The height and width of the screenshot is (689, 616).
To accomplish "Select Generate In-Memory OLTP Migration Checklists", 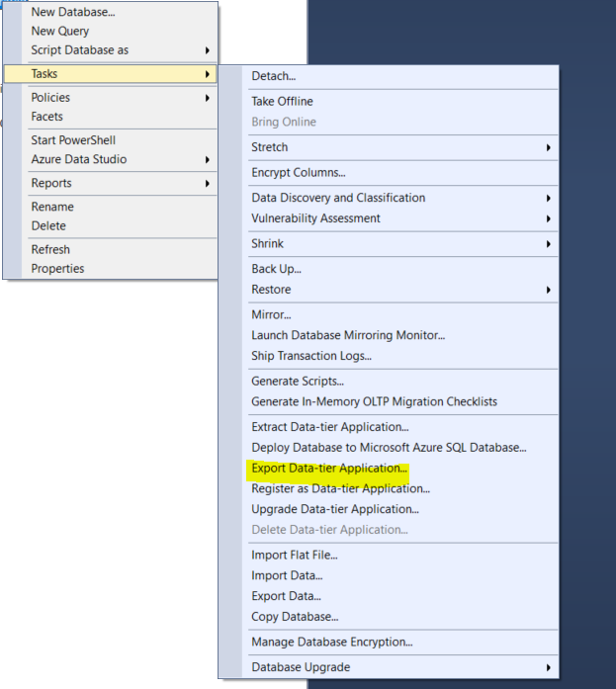I will [389, 401].
